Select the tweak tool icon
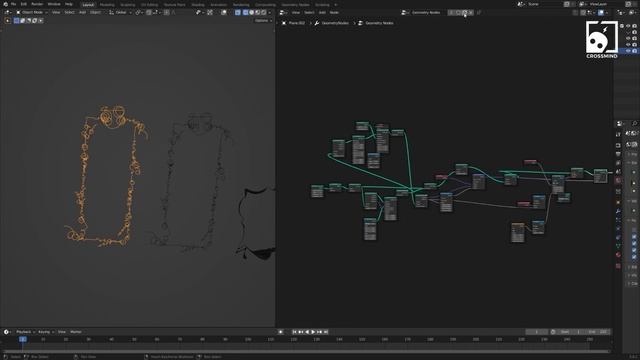Viewport: 640px width, 360px height. click(x=8, y=20)
